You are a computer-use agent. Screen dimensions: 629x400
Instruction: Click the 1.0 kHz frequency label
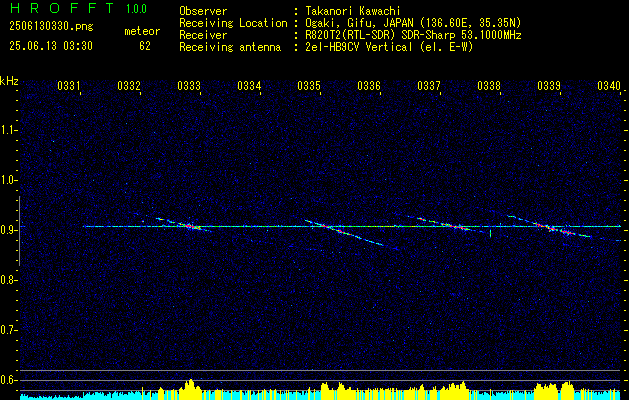click(x=8, y=180)
